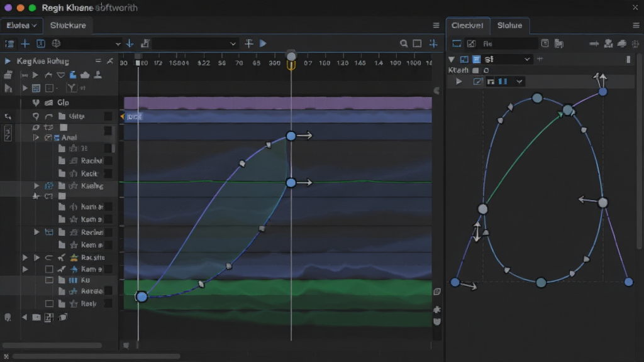Select the Racsite tree item
The width and height of the screenshot is (644, 362).
tap(93, 257)
